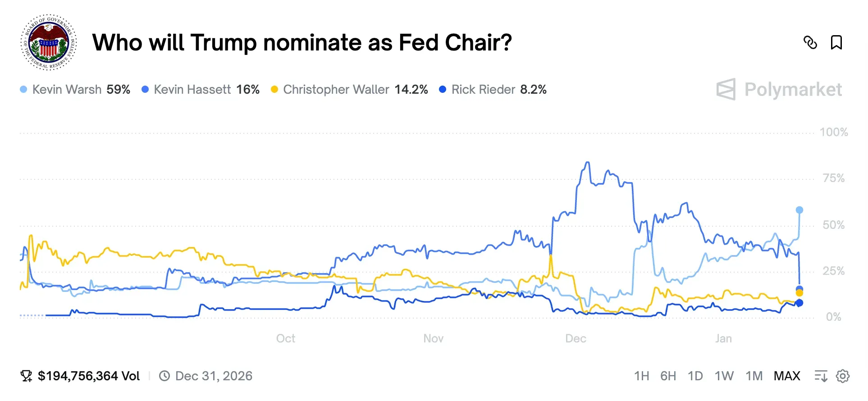Click the Polymarket logo watermark

pyautogui.click(x=779, y=89)
